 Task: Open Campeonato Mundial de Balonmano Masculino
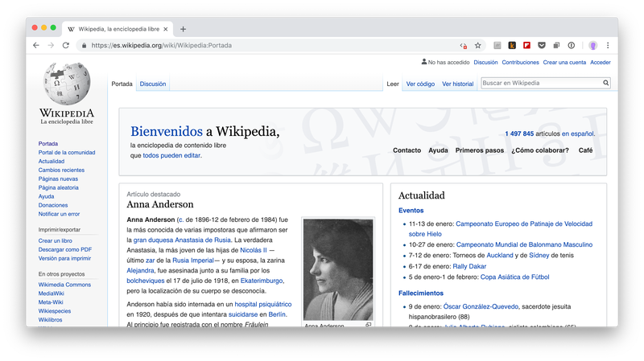[x=525, y=244]
